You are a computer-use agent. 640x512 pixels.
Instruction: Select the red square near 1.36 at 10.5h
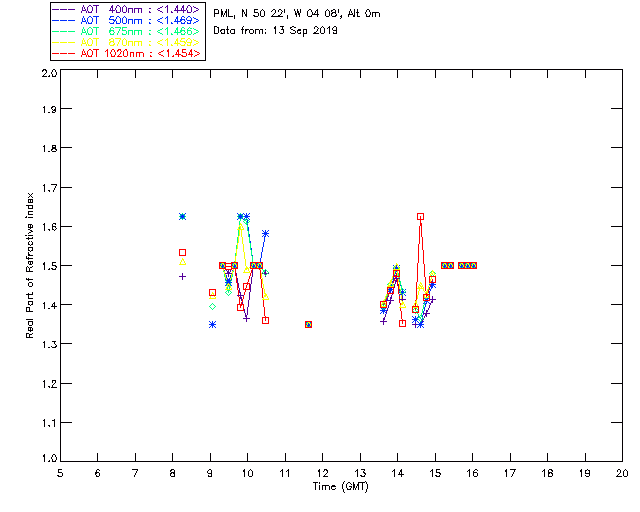tap(265, 321)
